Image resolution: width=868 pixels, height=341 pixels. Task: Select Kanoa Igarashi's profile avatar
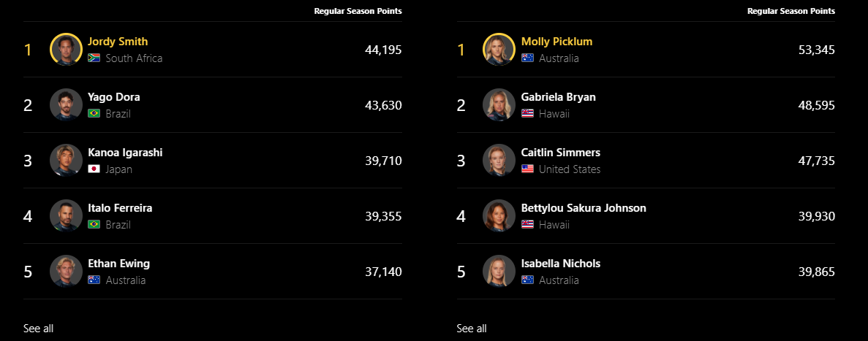(66, 160)
